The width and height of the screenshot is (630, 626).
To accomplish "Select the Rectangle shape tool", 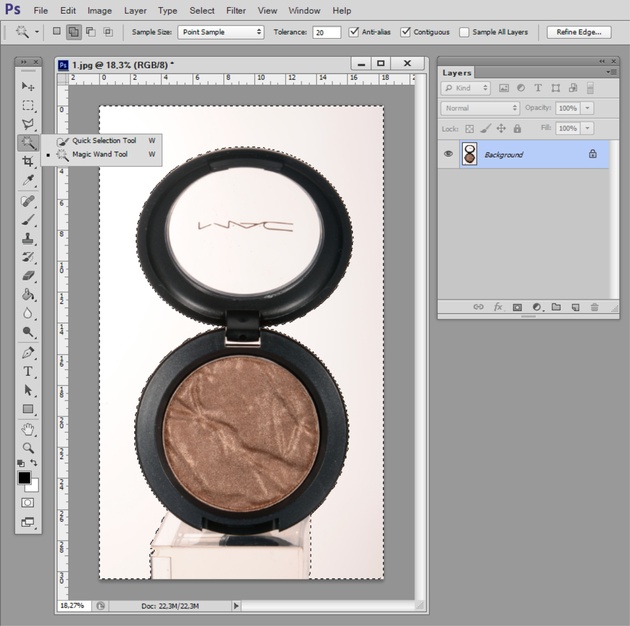I will pyautogui.click(x=28, y=409).
